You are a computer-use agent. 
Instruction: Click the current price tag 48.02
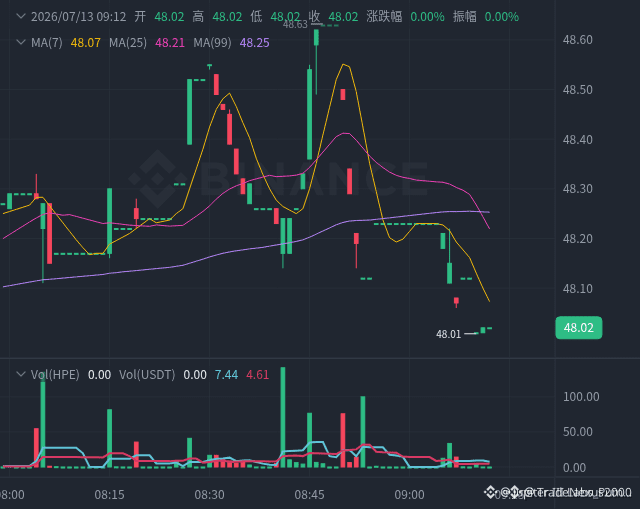(578, 327)
